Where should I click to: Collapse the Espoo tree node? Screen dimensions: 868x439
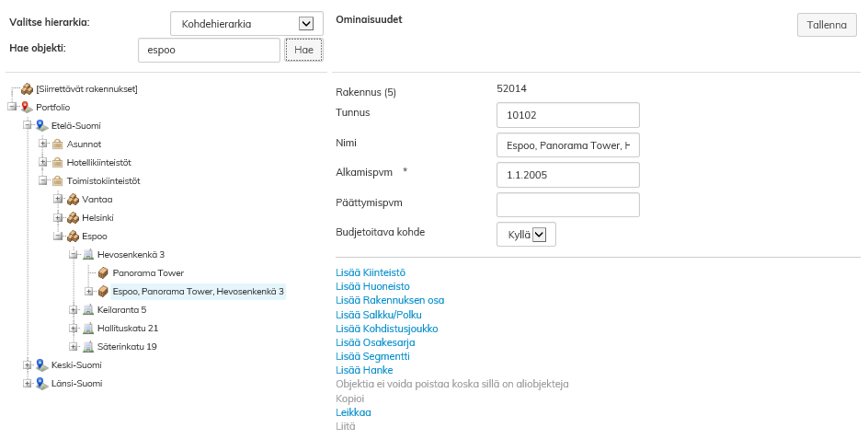(x=58, y=237)
